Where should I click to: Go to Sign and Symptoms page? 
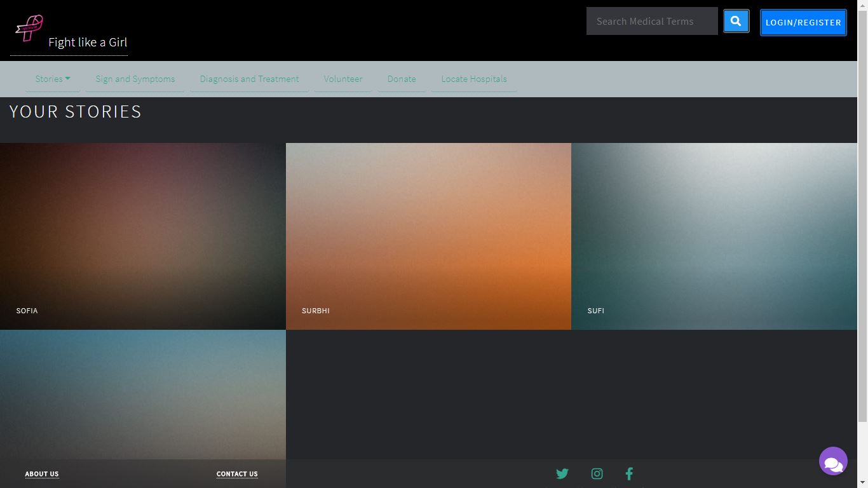(x=135, y=79)
